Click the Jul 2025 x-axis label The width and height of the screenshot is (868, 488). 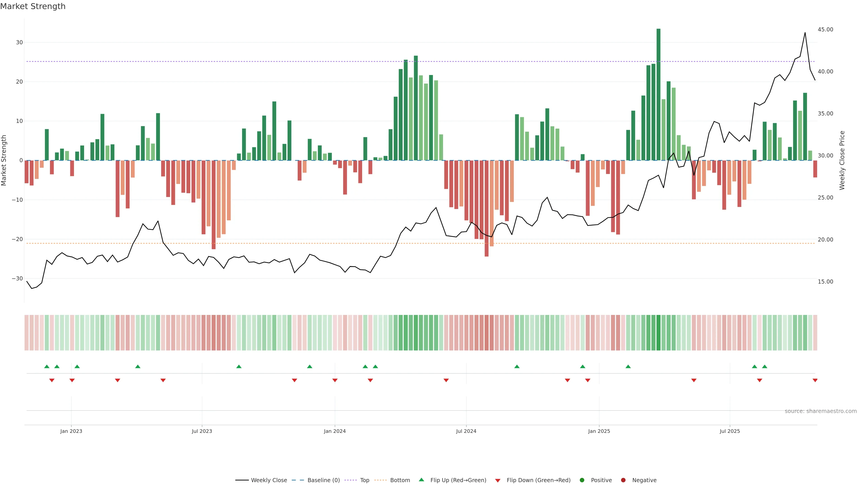click(729, 431)
